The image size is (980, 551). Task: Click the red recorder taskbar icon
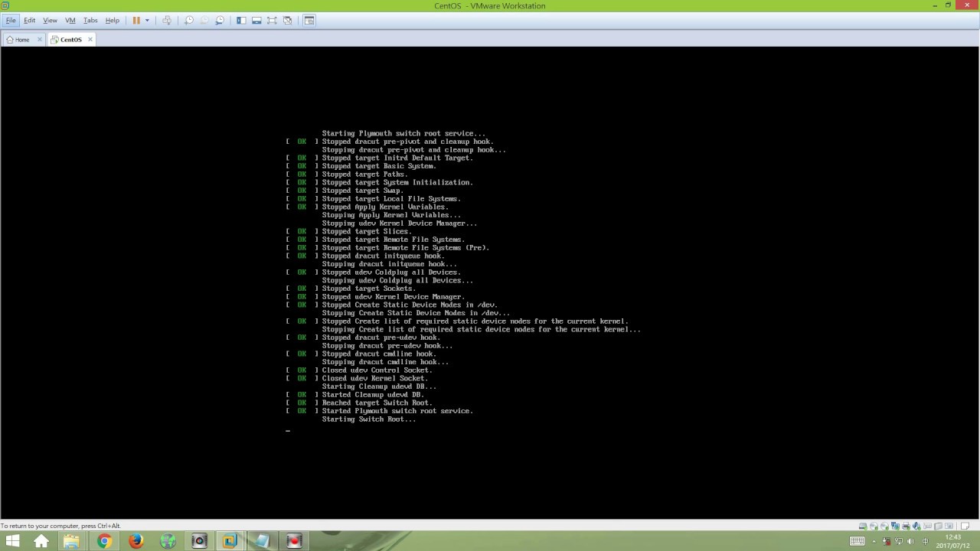click(x=294, y=541)
